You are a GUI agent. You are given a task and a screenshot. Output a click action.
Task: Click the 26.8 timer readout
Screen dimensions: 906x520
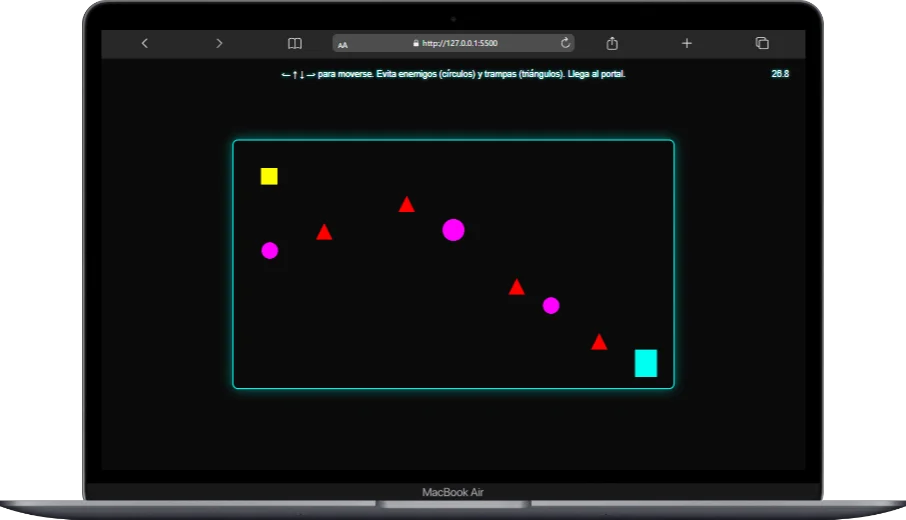pos(780,74)
